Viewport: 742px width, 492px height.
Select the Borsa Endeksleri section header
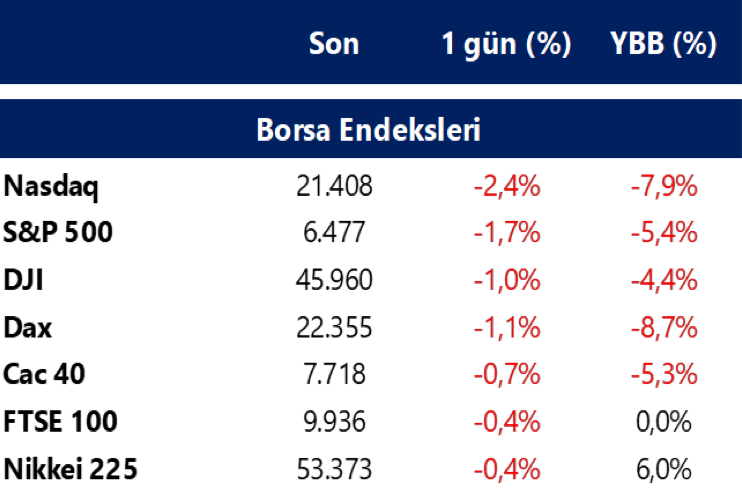tap(370, 130)
